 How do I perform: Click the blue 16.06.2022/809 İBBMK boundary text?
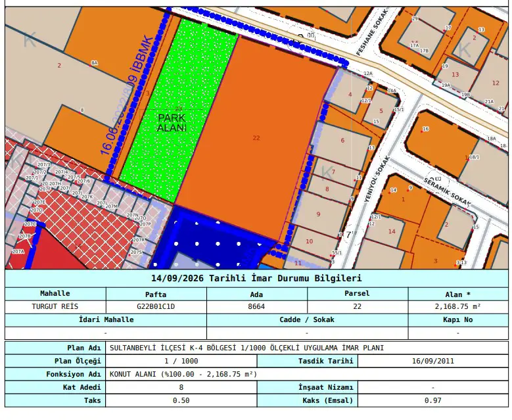click(127, 96)
